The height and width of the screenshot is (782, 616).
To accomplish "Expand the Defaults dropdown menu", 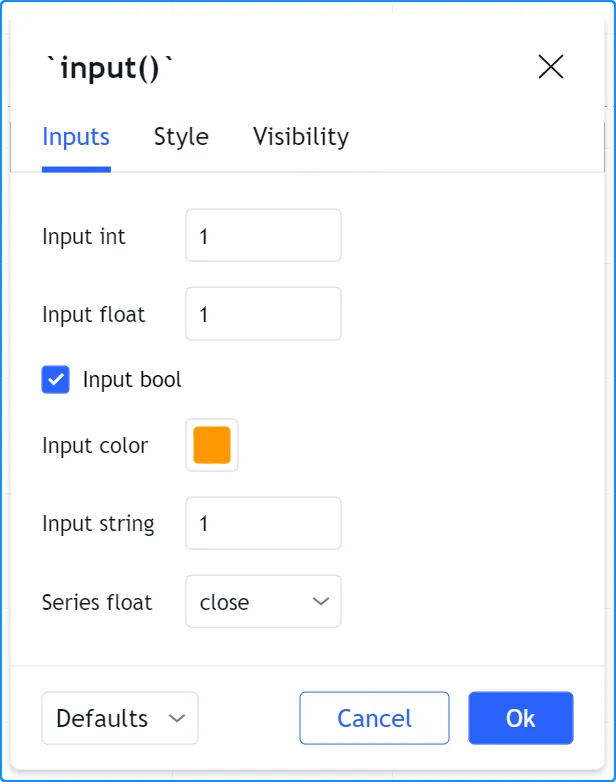I will pyautogui.click(x=120, y=718).
